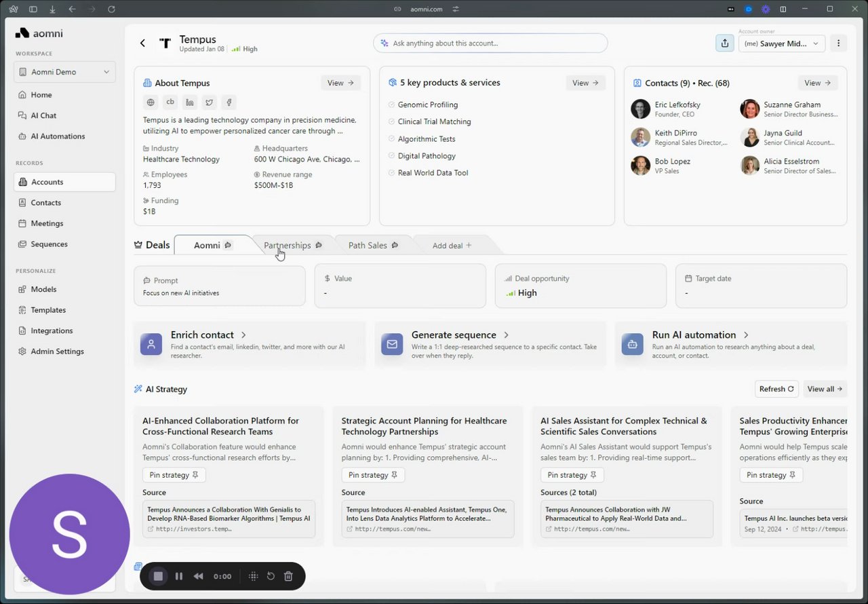Pin the Sales Productivity Enhancer strategy
868x604 pixels.
771,475
